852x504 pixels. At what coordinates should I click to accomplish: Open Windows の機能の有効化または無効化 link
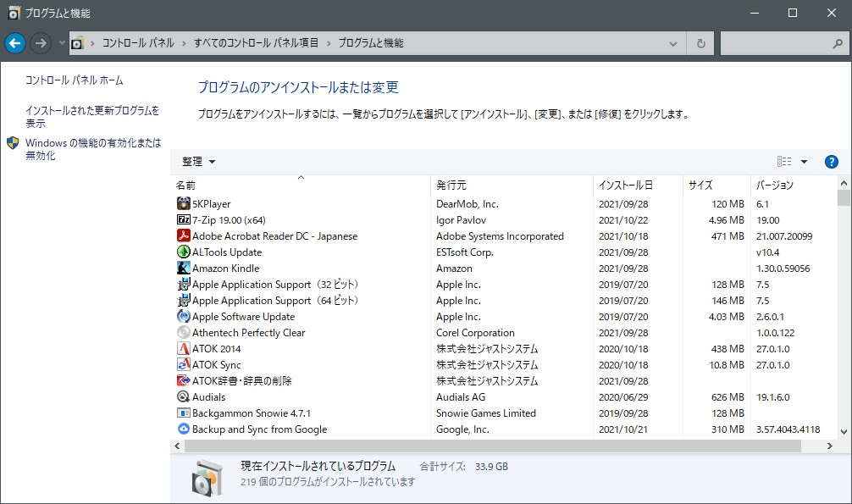93,149
